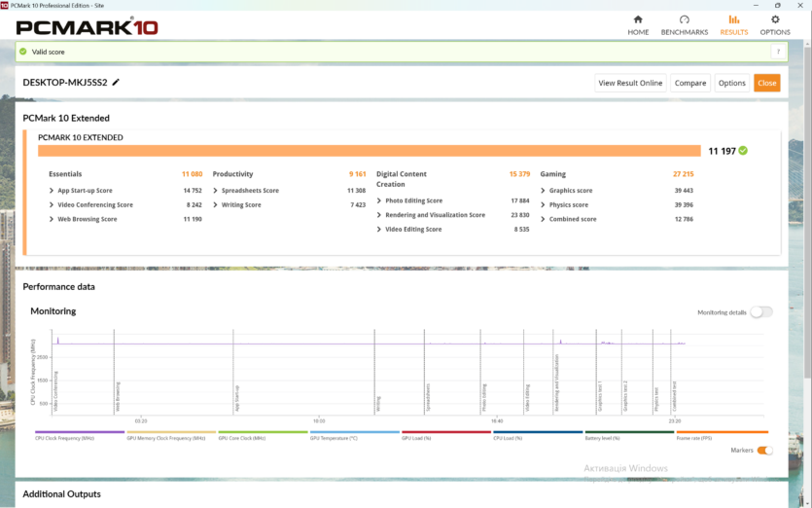Image resolution: width=812 pixels, height=508 pixels.
Task: Click the orange PCMark 10 Extended score bar
Action: [x=370, y=151]
